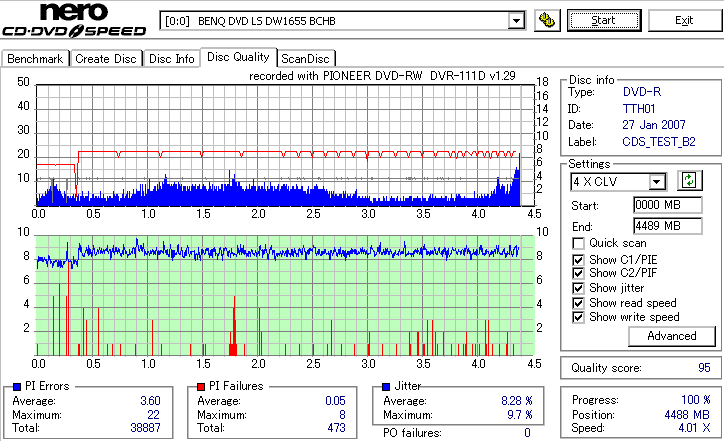This screenshot has width=724, height=441.
Task: Click PI Errors average value 3.60
Action: click(151, 401)
